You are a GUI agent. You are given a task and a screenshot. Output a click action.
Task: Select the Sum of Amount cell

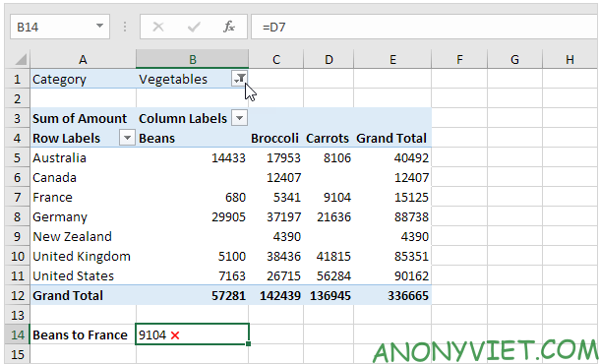83,118
